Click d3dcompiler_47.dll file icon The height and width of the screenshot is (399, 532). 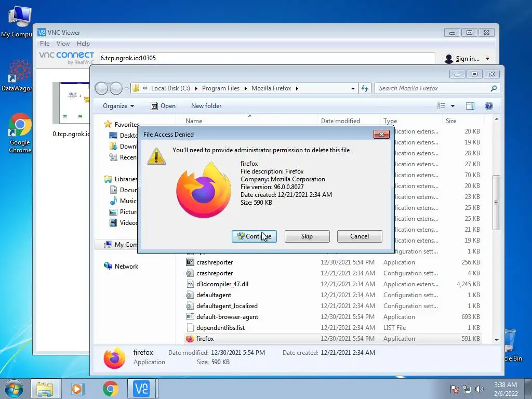(x=190, y=284)
